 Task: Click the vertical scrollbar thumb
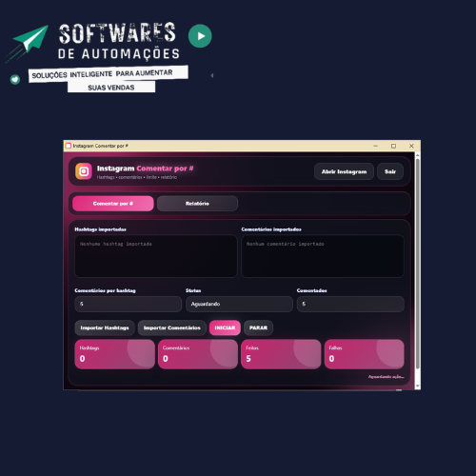(x=418, y=264)
